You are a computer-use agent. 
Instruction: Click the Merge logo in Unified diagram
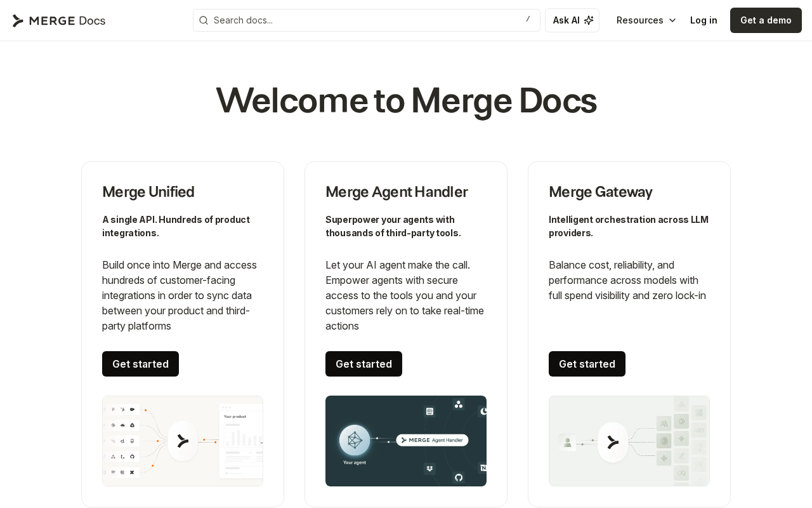[183, 441]
